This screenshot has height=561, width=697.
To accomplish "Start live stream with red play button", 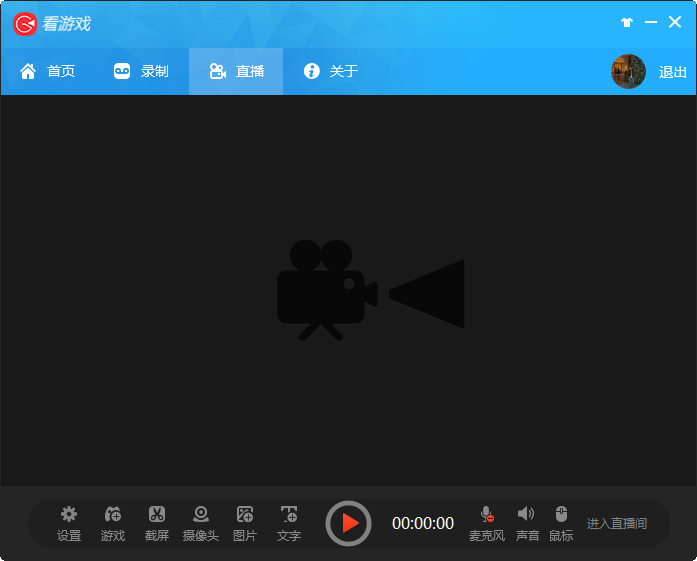I will [x=348, y=523].
